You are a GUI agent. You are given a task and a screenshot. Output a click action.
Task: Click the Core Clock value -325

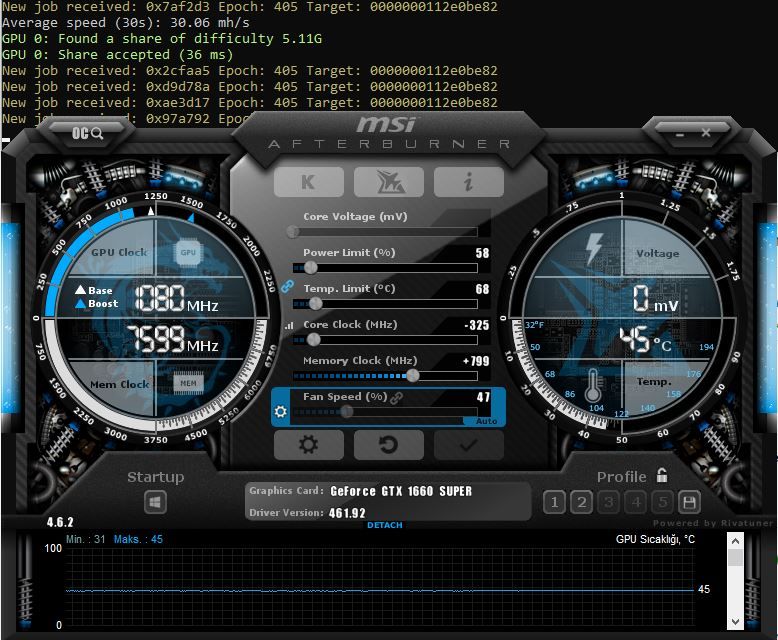(477, 325)
